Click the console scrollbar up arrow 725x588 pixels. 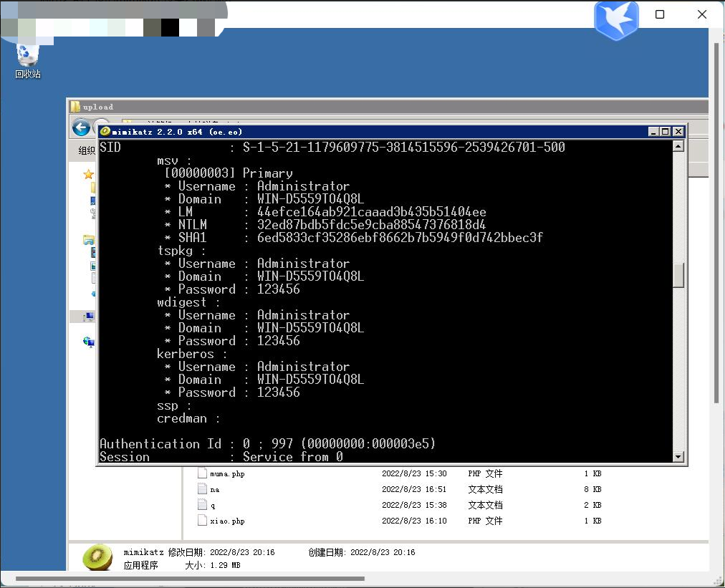click(678, 146)
